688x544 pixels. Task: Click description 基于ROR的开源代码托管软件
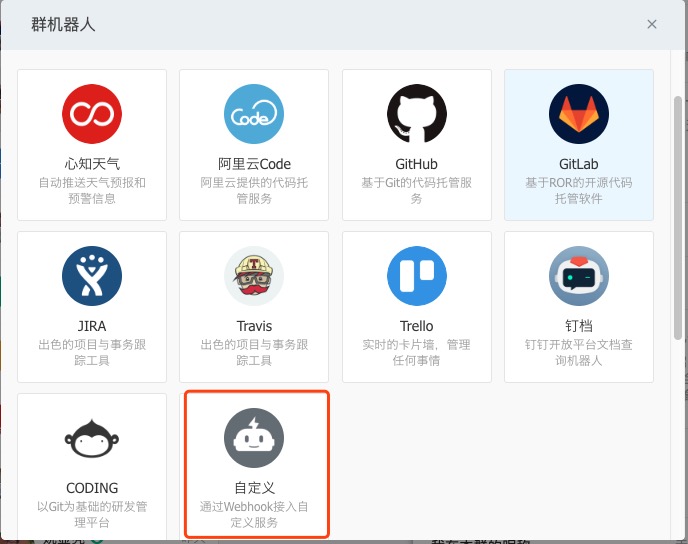click(x=579, y=190)
